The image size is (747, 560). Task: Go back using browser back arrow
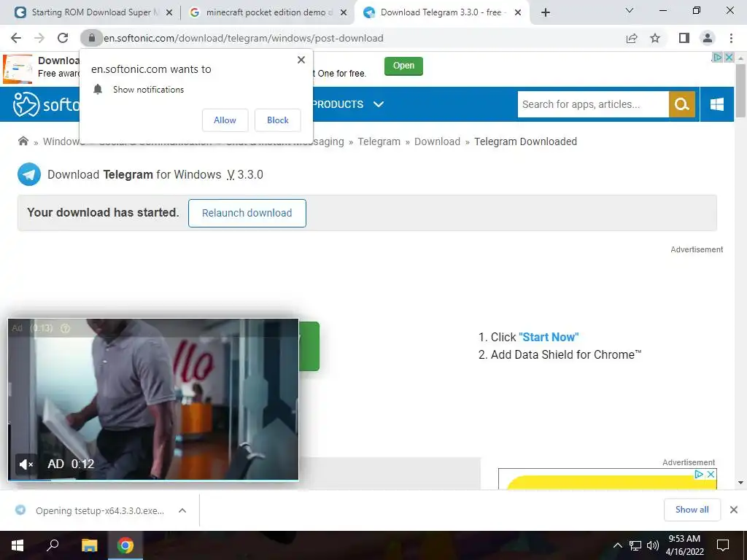point(16,38)
